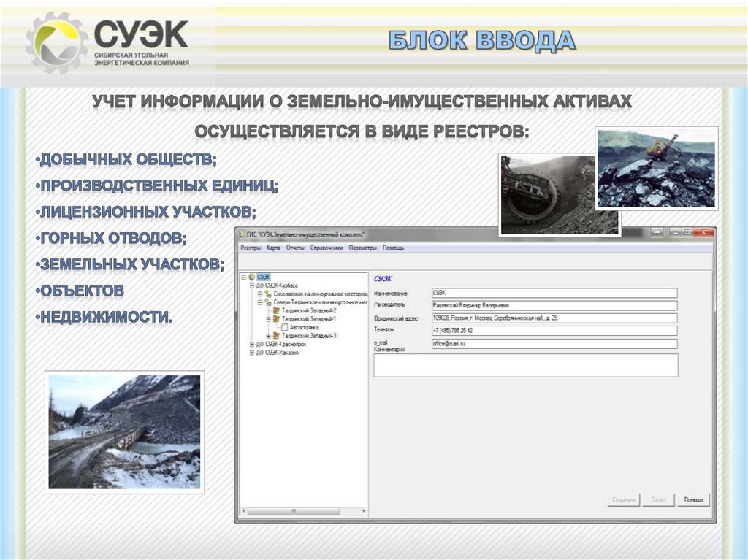Click the Талдинский Западный-2 site icon
The image size is (748, 560).
pos(277,310)
